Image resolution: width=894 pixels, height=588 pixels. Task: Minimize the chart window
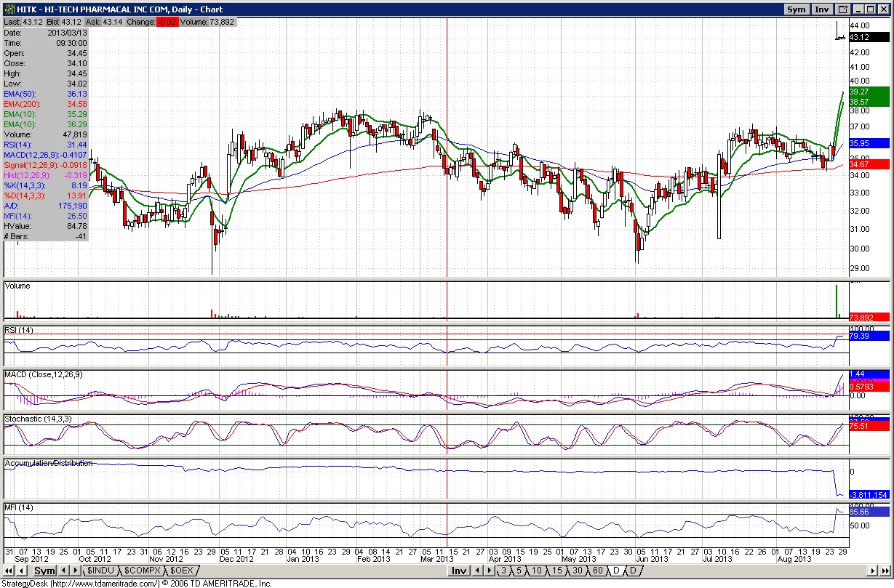pos(858,9)
